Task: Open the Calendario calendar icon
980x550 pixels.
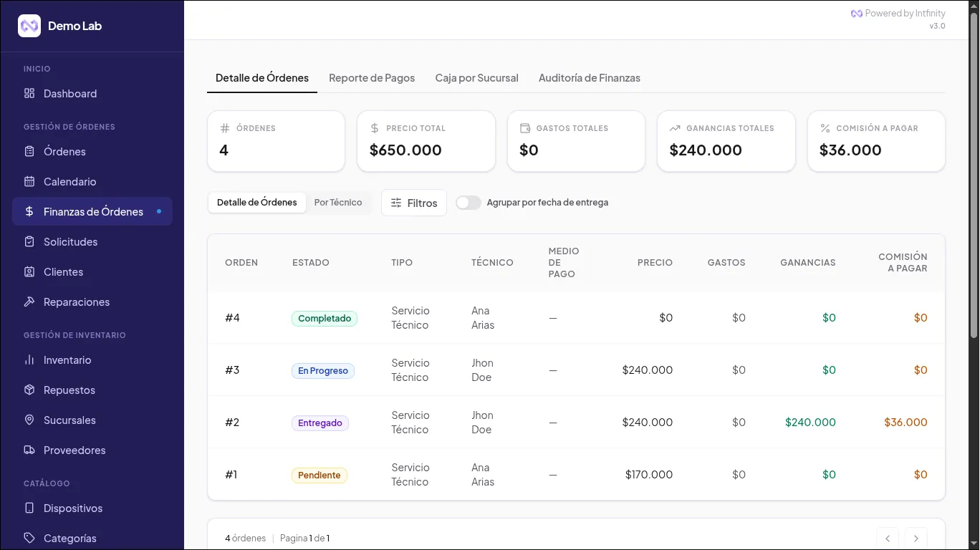Action: pos(29,182)
